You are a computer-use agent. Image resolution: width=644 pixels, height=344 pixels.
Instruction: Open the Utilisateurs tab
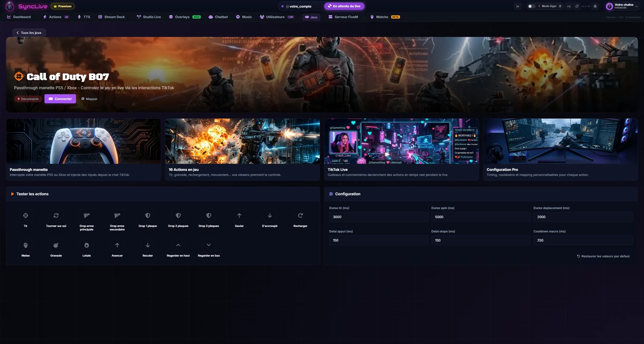[x=277, y=17]
